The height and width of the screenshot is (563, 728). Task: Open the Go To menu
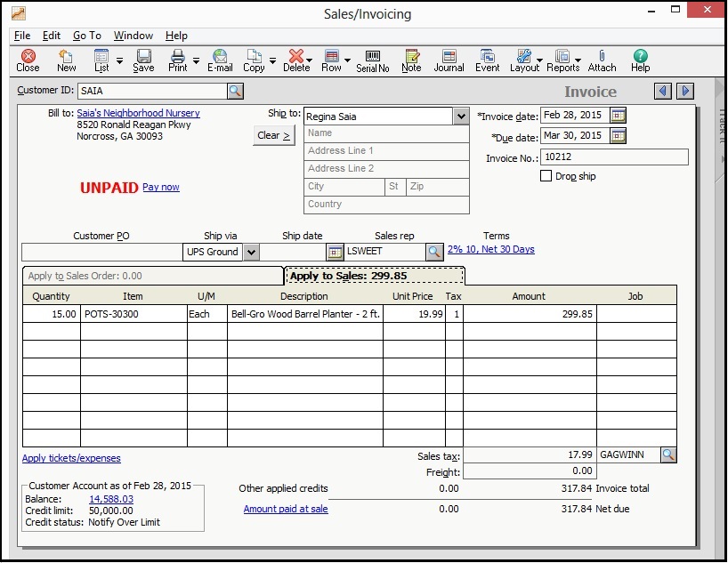click(x=87, y=36)
